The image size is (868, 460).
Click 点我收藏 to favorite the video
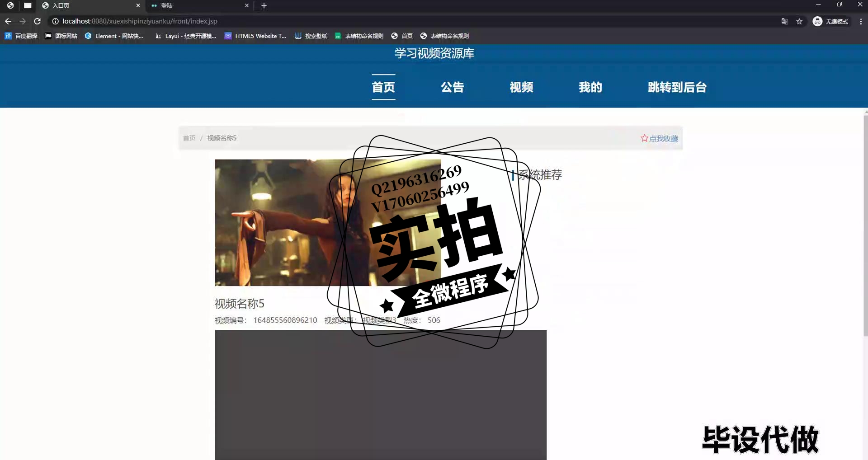tap(660, 138)
